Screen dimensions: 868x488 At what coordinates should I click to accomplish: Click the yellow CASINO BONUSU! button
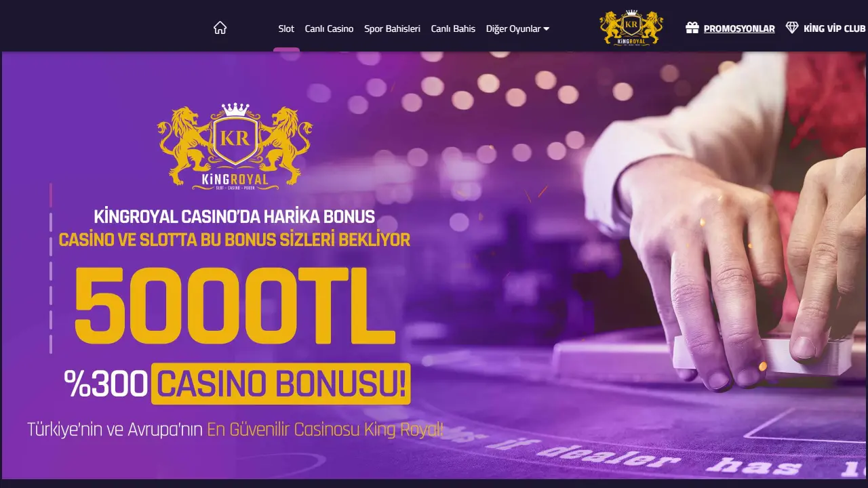click(281, 384)
